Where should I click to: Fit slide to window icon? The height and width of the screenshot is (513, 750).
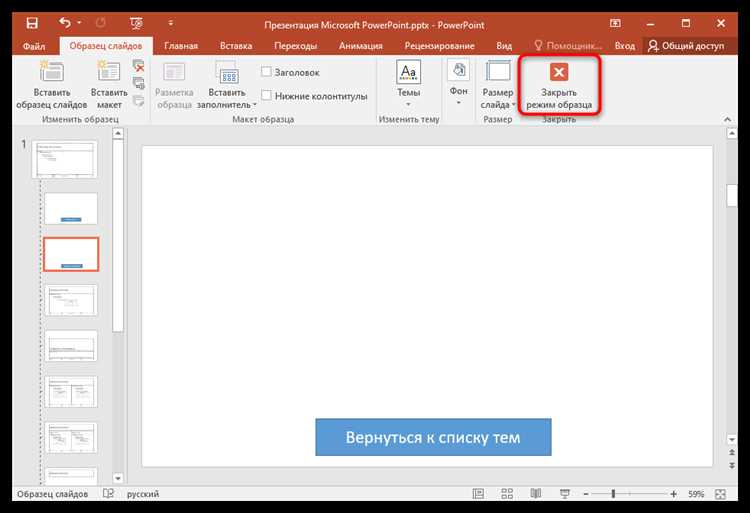point(720,494)
